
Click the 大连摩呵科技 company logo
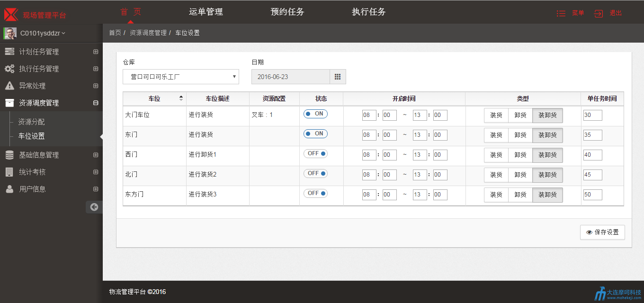618,294
